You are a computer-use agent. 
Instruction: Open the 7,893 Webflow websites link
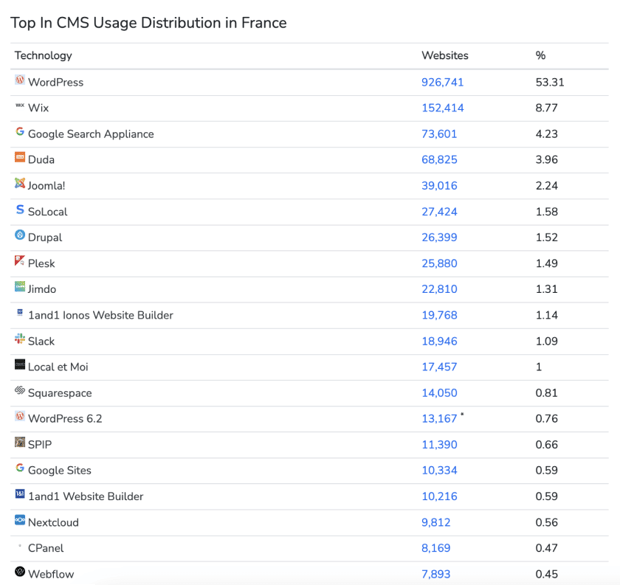pos(436,574)
